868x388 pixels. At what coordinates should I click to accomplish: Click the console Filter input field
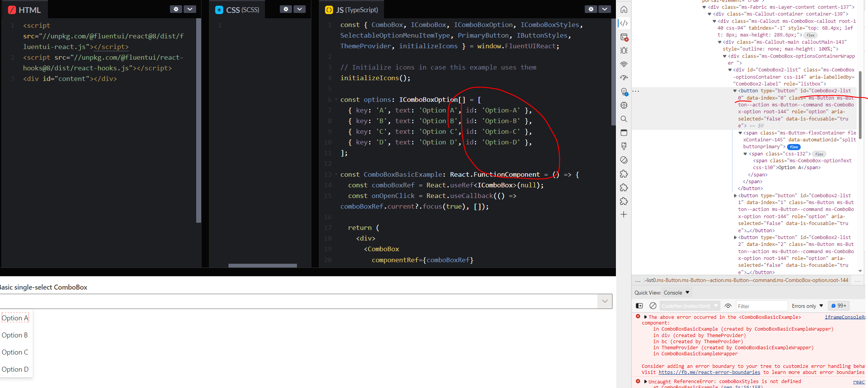click(x=761, y=306)
